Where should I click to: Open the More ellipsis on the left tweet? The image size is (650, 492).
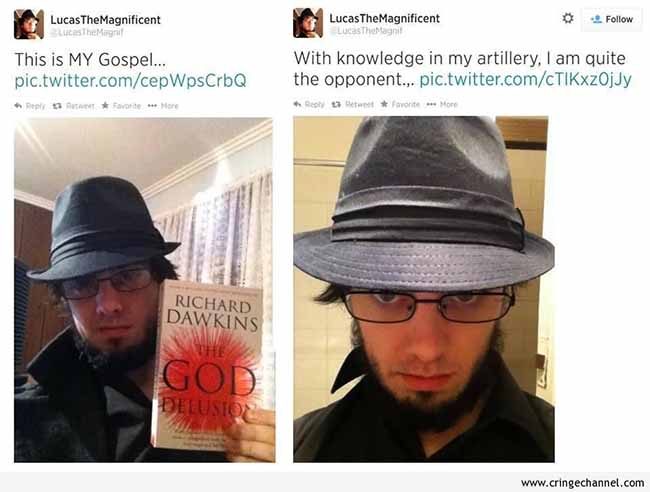(152, 106)
